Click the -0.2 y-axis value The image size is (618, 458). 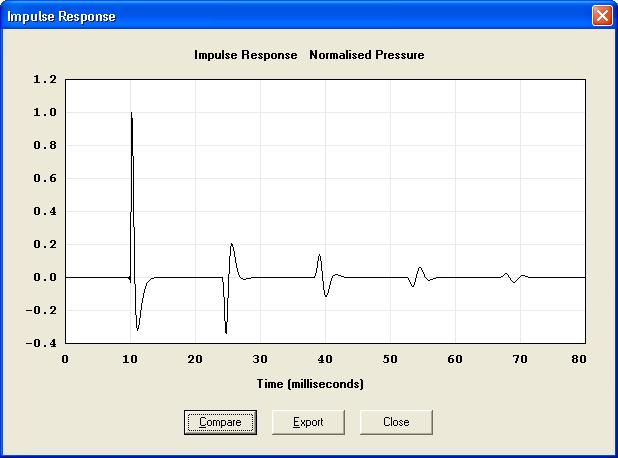click(41, 311)
